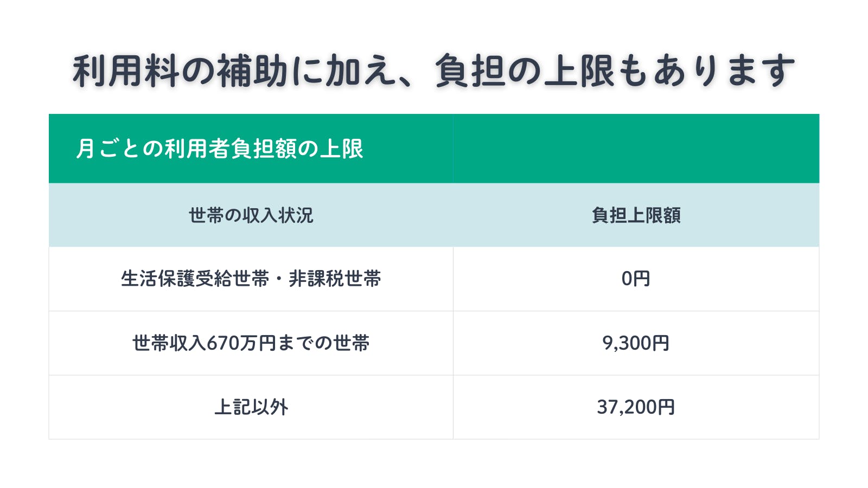
Task: Click the 上記以外 cell
Action: click(x=251, y=407)
